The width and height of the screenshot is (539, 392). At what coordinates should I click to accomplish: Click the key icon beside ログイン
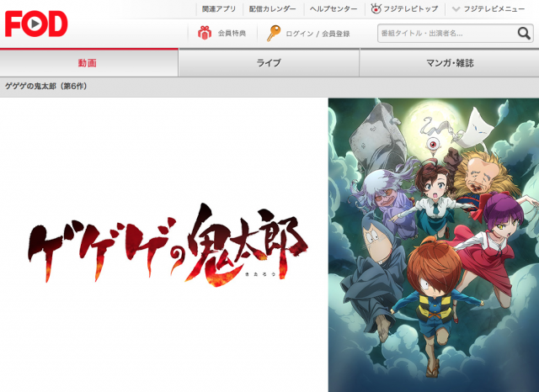(274, 34)
